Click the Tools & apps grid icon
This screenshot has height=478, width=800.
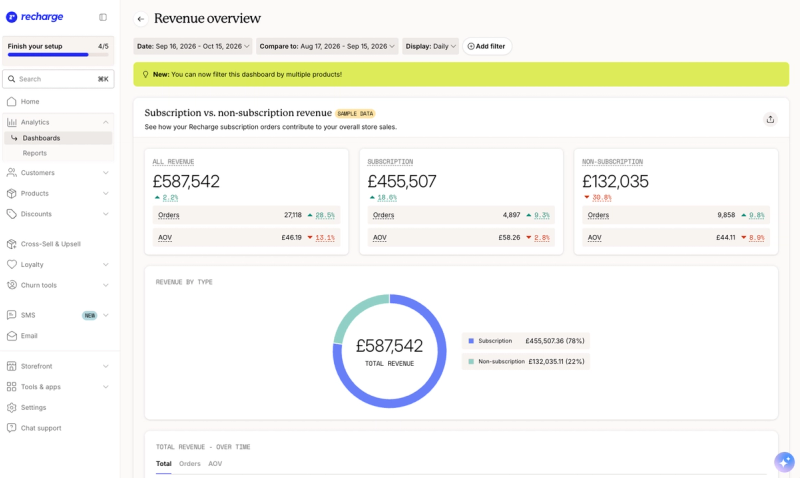click(11, 387)
